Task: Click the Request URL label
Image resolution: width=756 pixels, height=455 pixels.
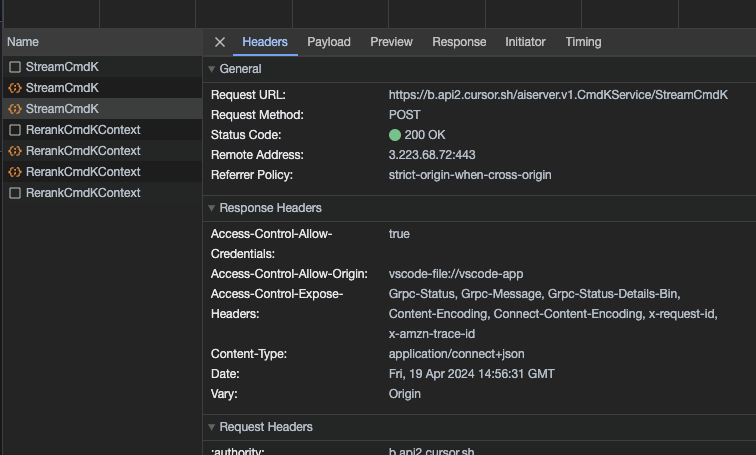Action: [x=248, y=95]
